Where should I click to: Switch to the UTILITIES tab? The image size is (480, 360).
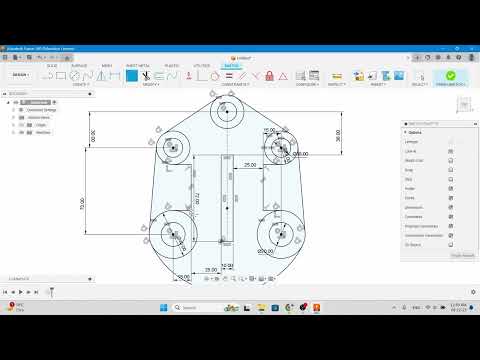point(202,66)
